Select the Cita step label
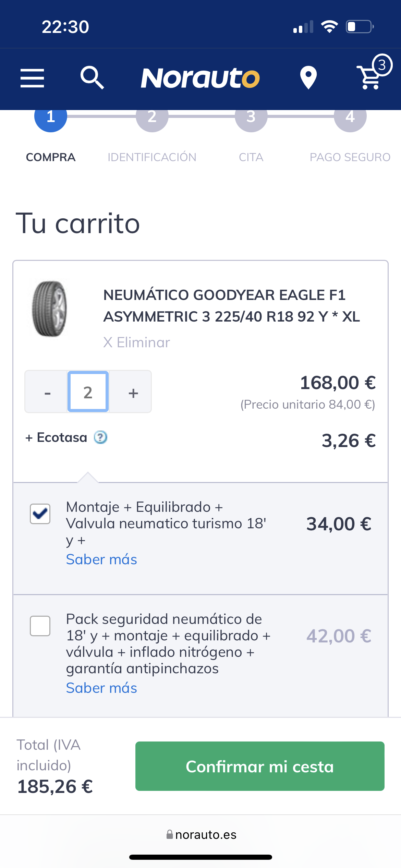 [x=251, y=157]
